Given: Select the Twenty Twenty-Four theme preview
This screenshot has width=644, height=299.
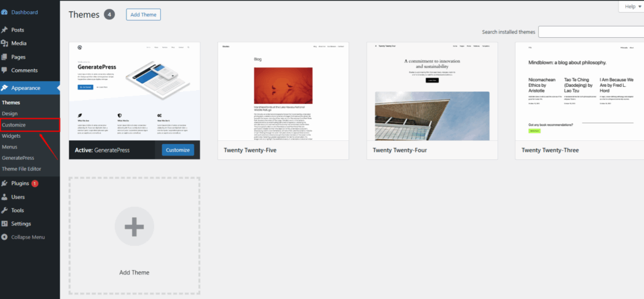Looking at the screenshot, I should pos(432,91).
